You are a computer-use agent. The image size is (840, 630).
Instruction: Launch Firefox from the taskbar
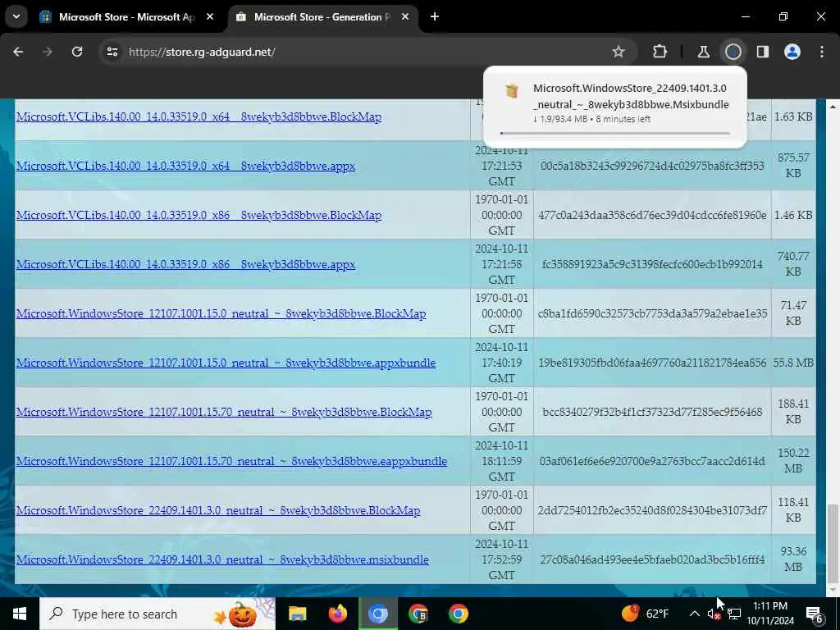[337, 614]
